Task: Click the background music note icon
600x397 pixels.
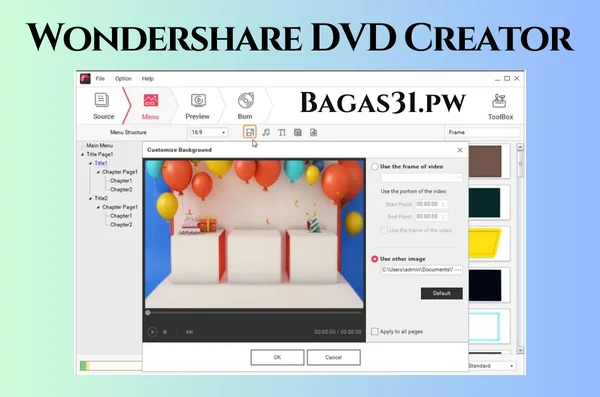Action: coord(266,132)
